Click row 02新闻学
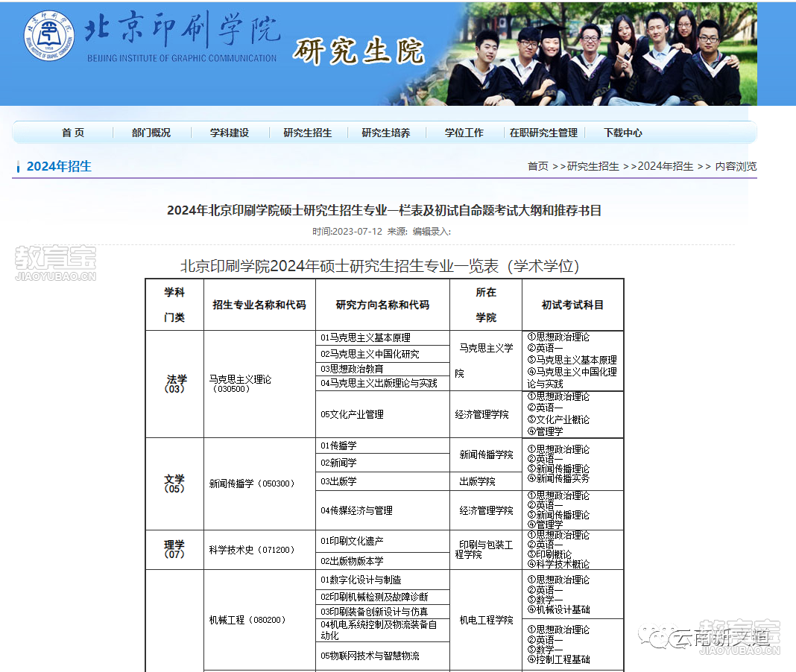Screen dimensions: 796x672 tap(382, 463)
